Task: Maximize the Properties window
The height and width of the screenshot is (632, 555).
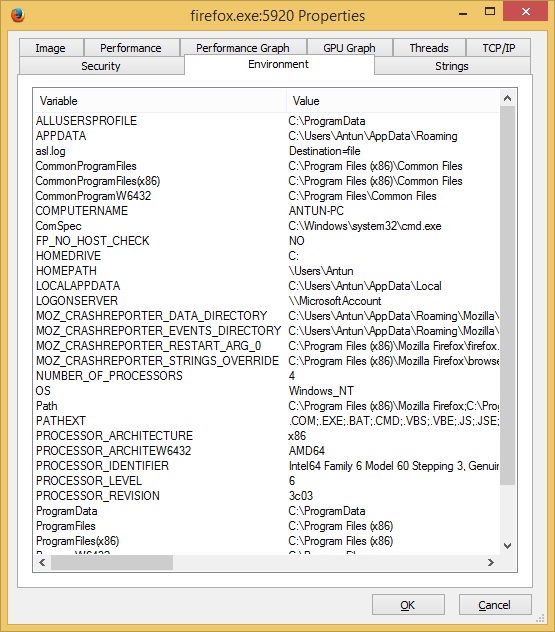Action: click(490, 12)
